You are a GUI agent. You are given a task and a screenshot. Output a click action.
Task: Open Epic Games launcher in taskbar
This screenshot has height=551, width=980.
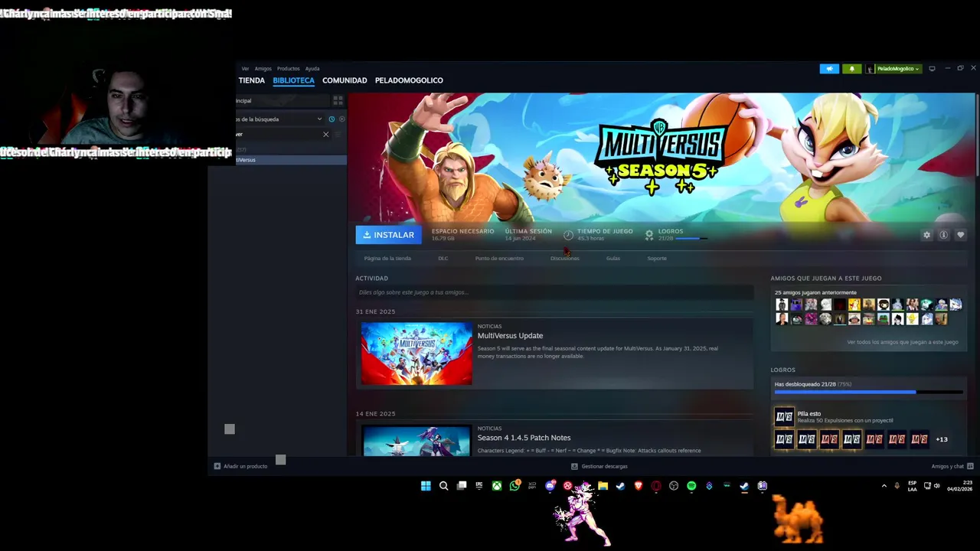pyautogui.click(x=479, y=486)
